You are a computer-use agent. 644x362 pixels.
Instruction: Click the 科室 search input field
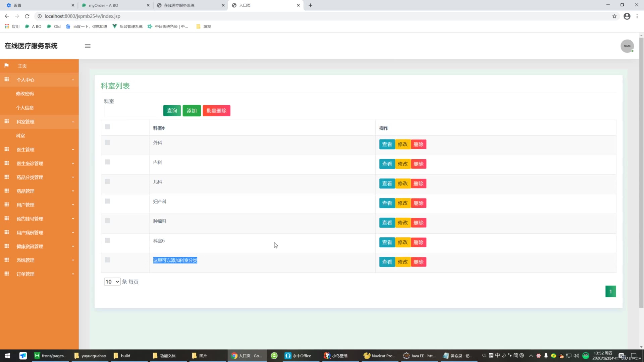coord(133,111)
